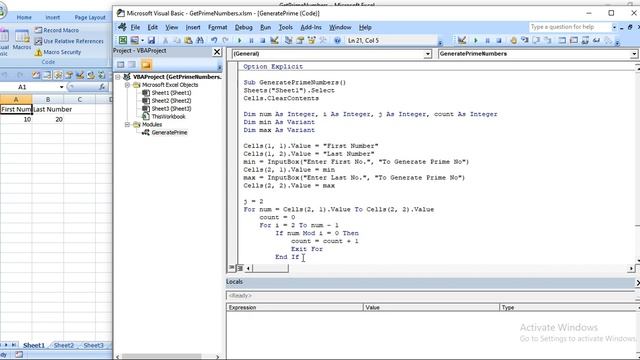The height and width of the screenshot is (360, 640).
Task: Open the Format menu
Action: pyautogui.click(x=218, y=27)
